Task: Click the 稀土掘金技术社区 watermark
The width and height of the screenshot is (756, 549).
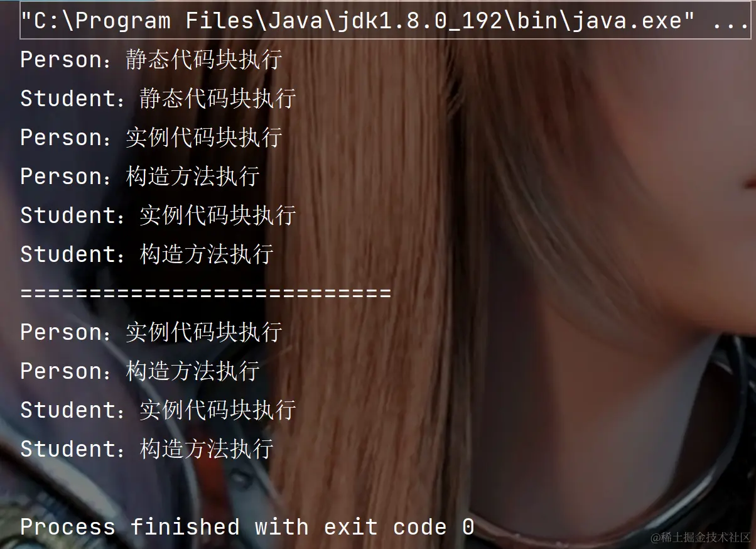Action: tap(700, 538)
